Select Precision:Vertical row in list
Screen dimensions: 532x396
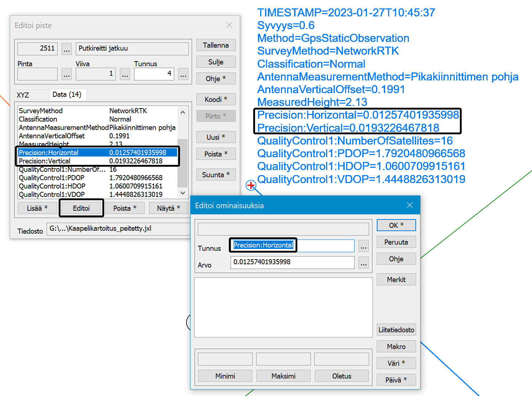pos(98,161)
